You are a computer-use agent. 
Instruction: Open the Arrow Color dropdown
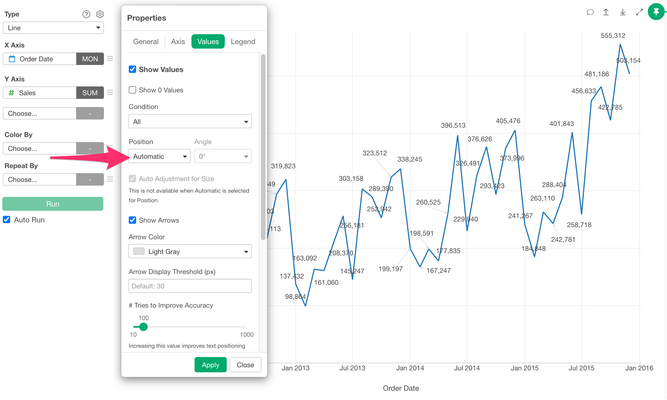[x=190, y=251]
